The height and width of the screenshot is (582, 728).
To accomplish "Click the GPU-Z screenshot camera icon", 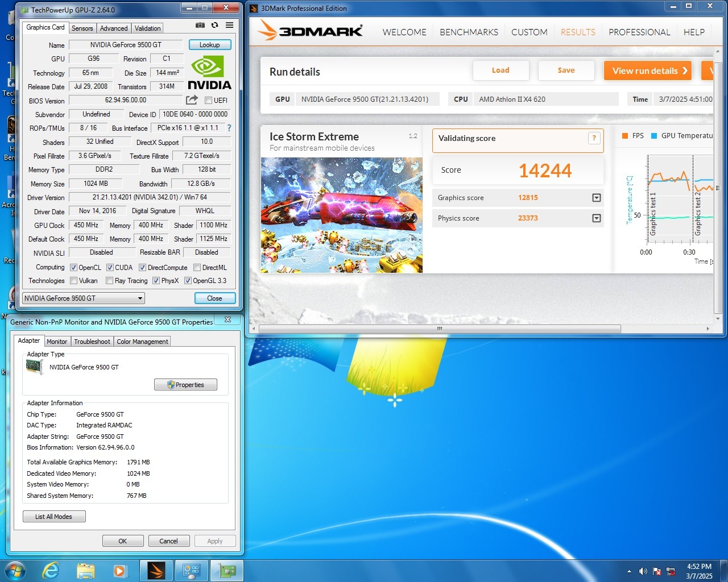I will [200, 26].
